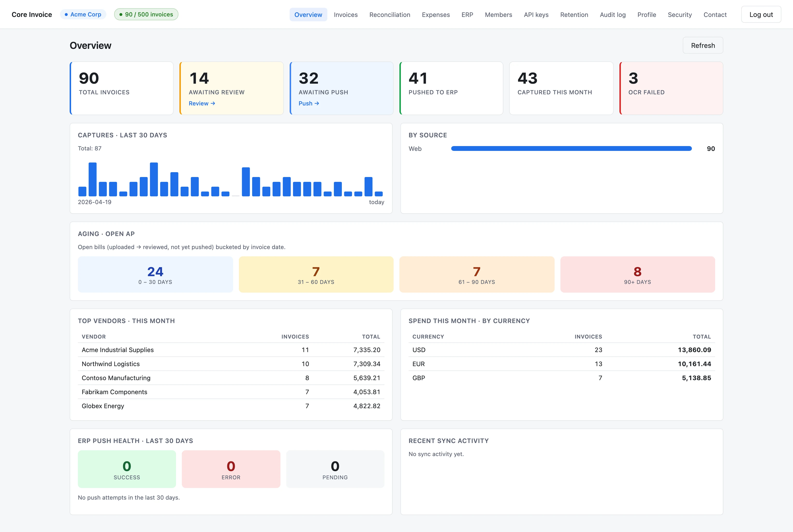The image size is (793, 532).
Task: Go to the Security page
Action: [679, 15]
